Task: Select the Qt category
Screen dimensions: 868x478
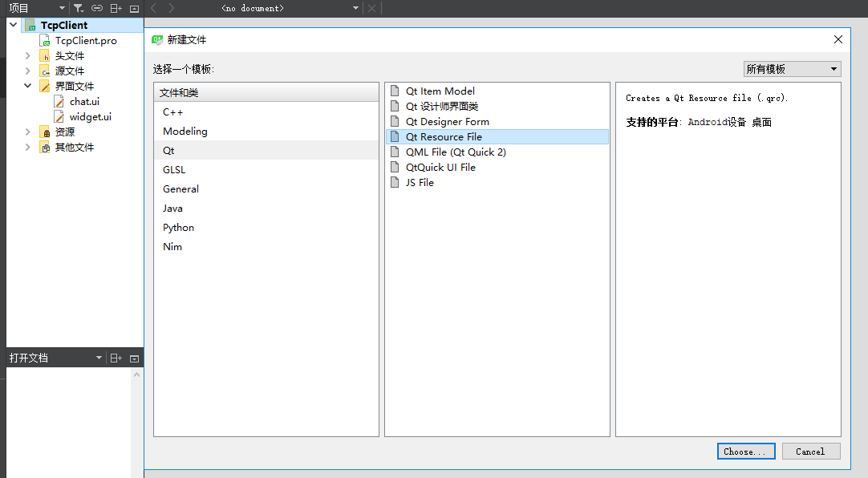Action: (266, 151)
